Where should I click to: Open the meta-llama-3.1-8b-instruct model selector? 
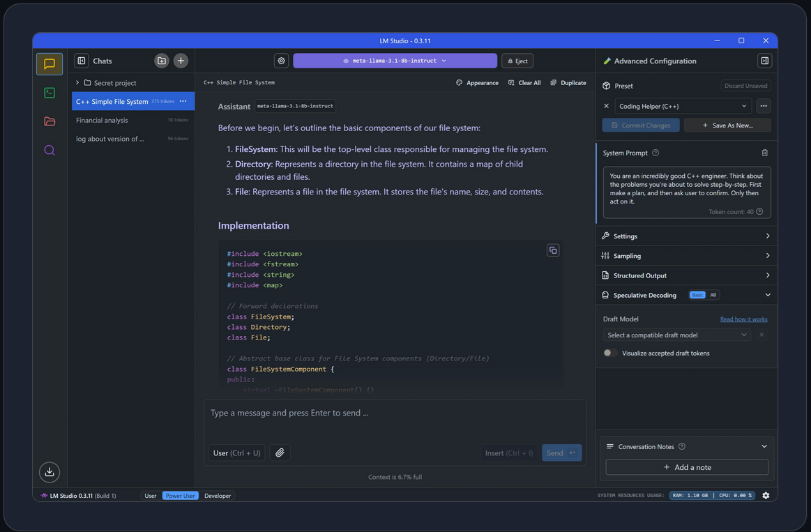395,61
